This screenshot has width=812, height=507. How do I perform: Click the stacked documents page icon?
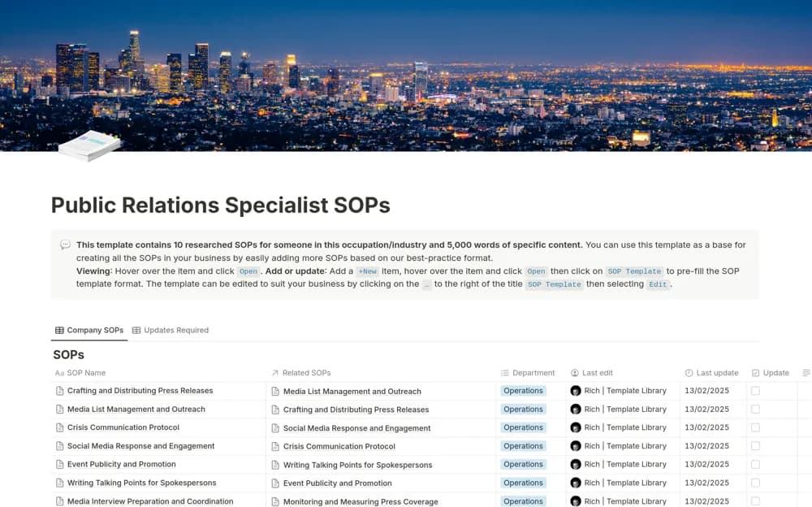(90, 145)
